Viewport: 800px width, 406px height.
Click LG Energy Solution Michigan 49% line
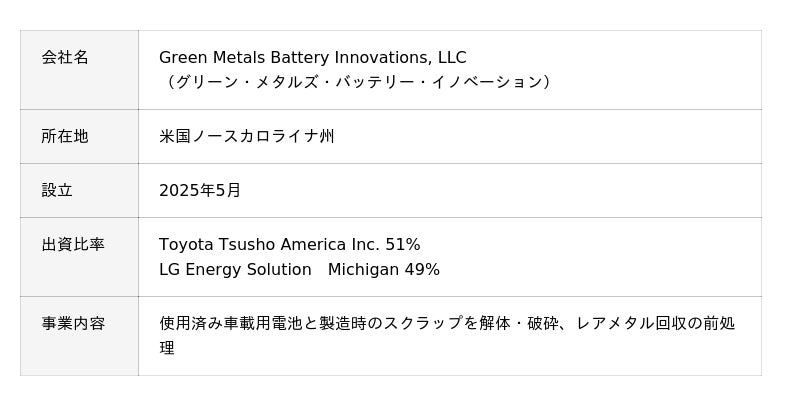[x=299, y=269]
